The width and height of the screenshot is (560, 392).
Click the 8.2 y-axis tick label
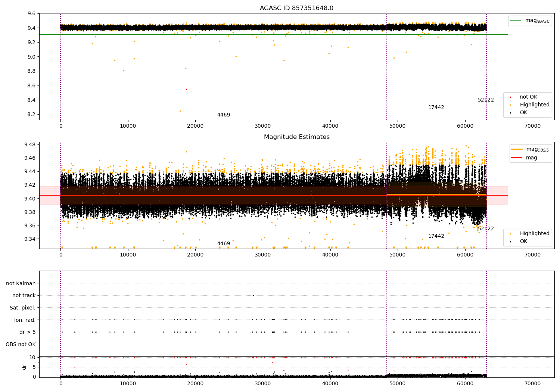(31, 115)
